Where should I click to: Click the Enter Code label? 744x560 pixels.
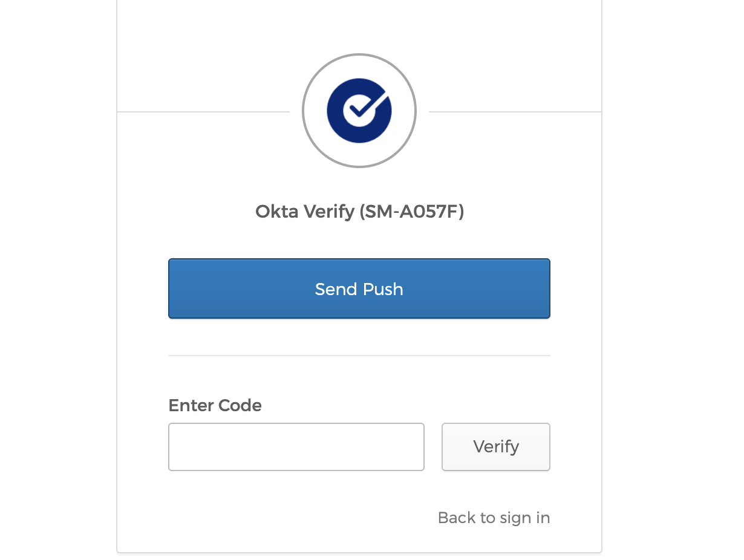tap(215, 405)
